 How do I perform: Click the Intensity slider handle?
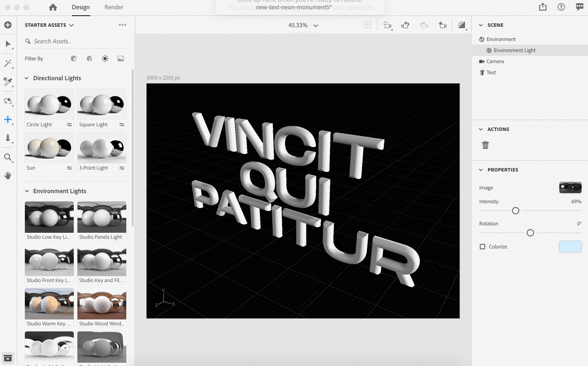tap(516, 211)
